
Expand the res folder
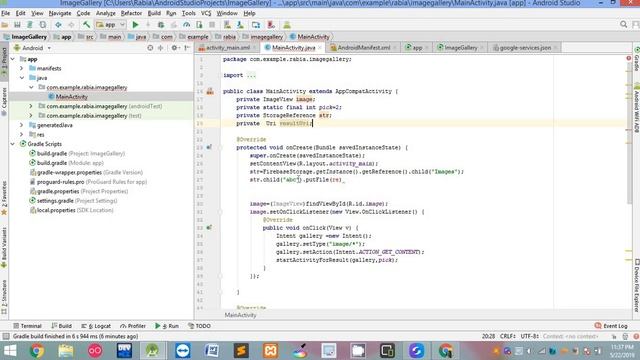[x=22, y=135]
